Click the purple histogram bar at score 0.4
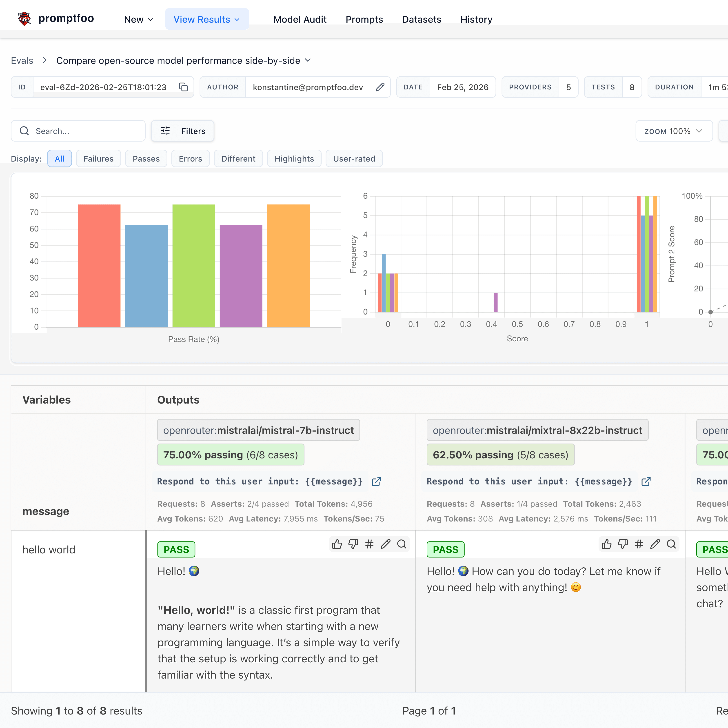This screenshot has width=728, height=728. tap(495, 302)
